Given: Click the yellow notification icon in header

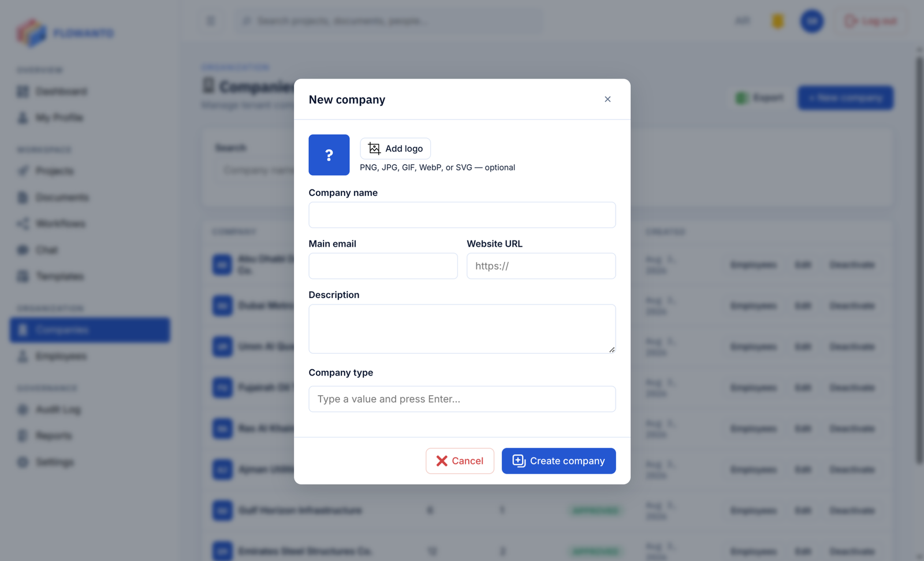Looking at the screenshot, I should tap(778, 21).
